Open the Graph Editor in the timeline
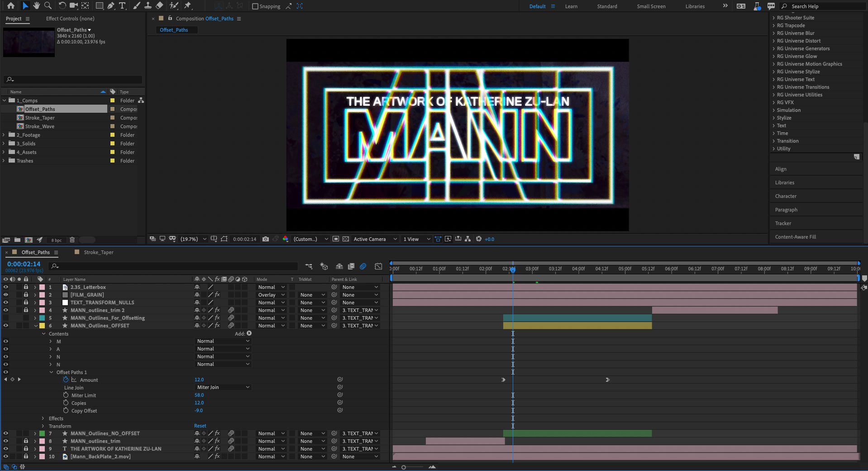Image resolution: width=868 pixels, height=471 pixels. (x=378, y=266)
